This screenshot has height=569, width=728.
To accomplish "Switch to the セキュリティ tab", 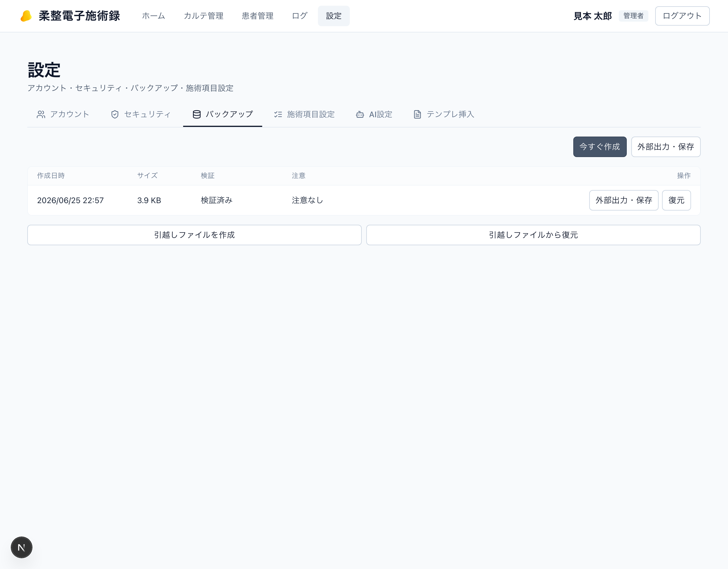I will point(141,114).
